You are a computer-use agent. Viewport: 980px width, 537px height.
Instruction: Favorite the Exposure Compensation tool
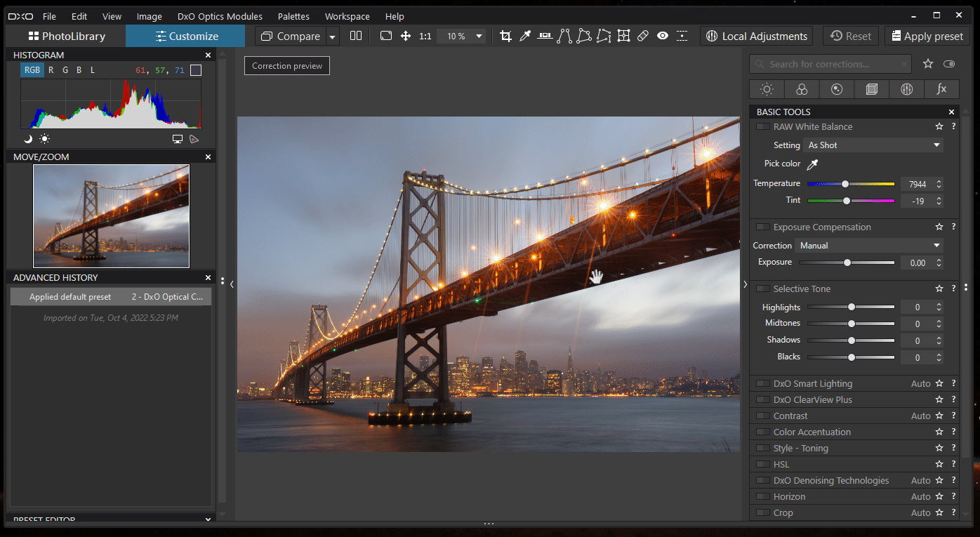pyautogui.click(x=939, y=227)
